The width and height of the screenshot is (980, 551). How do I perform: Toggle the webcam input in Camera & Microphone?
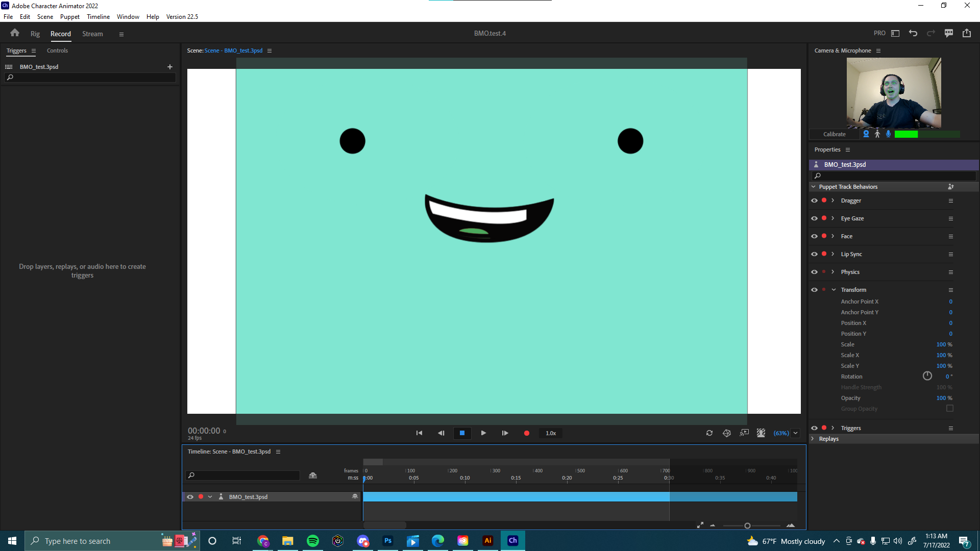point(866,134)
